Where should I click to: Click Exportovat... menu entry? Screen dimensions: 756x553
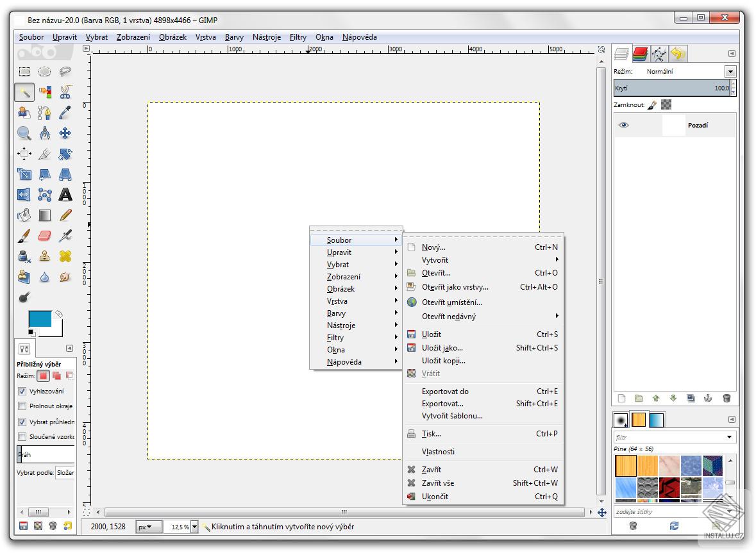pos(442,404)
